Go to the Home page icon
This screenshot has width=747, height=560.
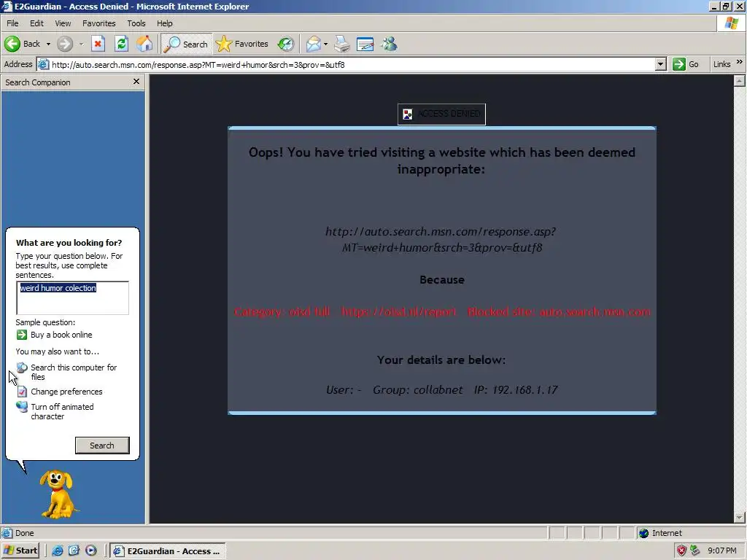pos(145,44)
